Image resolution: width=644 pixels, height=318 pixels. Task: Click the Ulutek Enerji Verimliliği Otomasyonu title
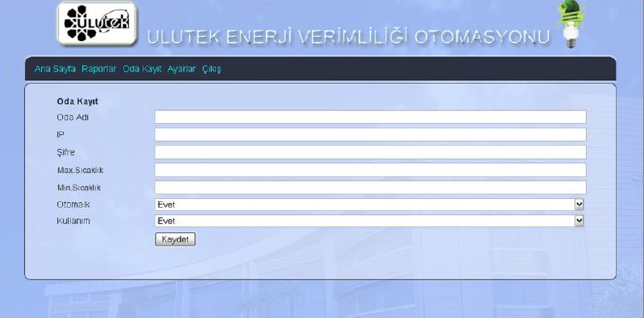tap(348, 37)
